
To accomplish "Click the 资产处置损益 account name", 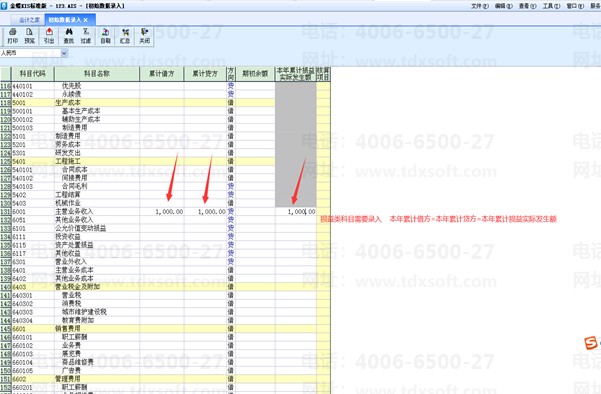I will point(74,245).
